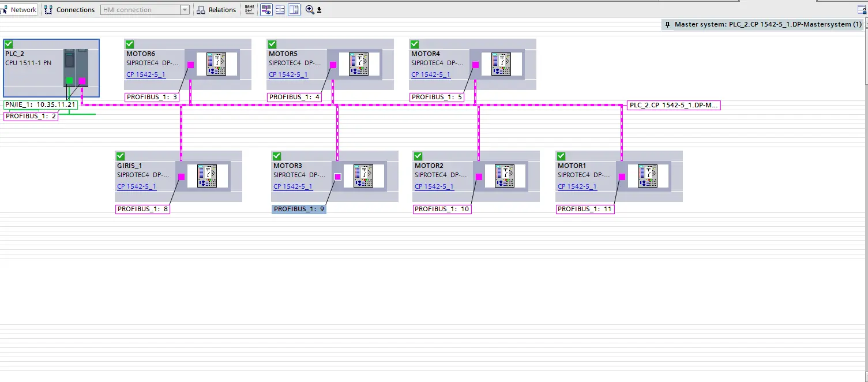Click the zoom magnifier icon in toolbar

point(310,10)
